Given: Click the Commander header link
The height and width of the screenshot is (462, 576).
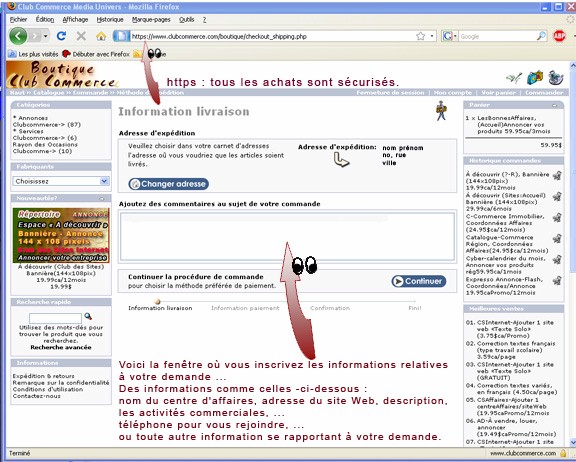Looking at the screenshot, I should coord(544,93).
